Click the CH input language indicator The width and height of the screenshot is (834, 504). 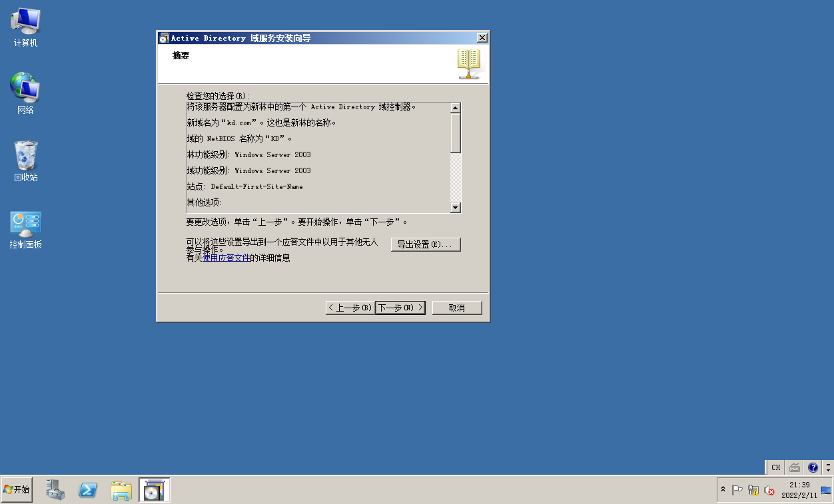775,467
